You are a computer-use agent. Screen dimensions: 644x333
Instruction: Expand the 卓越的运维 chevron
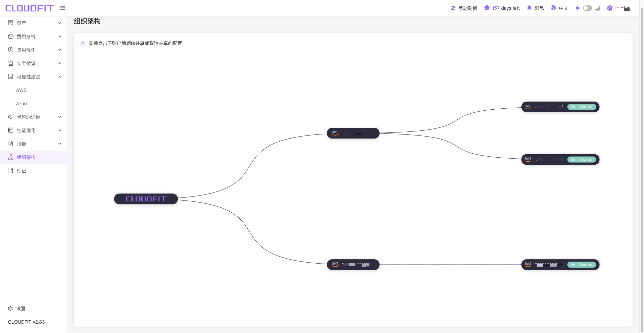pyautogui.click(x=60, y=117)
